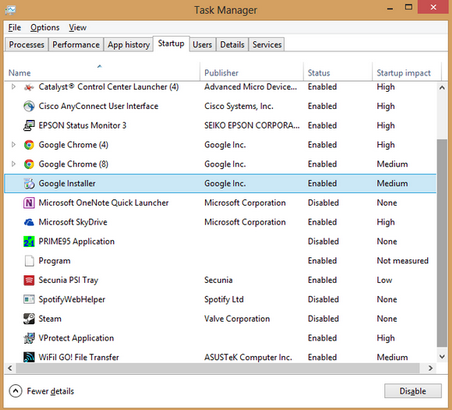Select the Cisco AnyConnect globe icon
The image size is (452, 410).
tap(29, 106)
